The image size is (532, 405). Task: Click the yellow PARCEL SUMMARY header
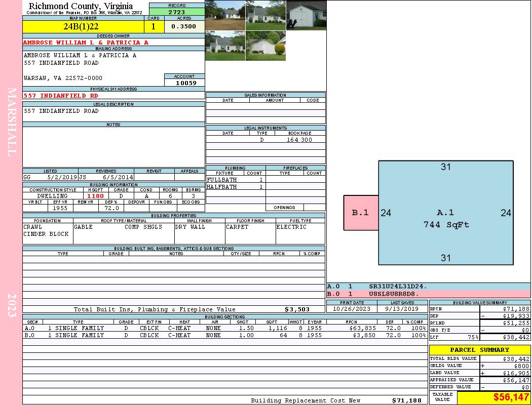point(479,350)
